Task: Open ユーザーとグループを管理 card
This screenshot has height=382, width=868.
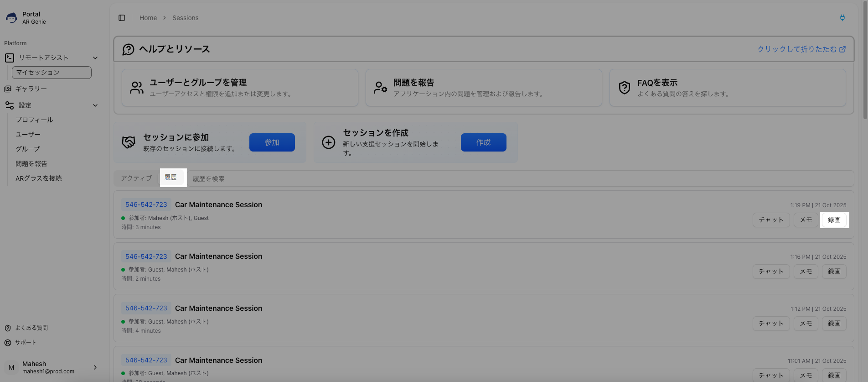Action: click(x=239, y=88)
